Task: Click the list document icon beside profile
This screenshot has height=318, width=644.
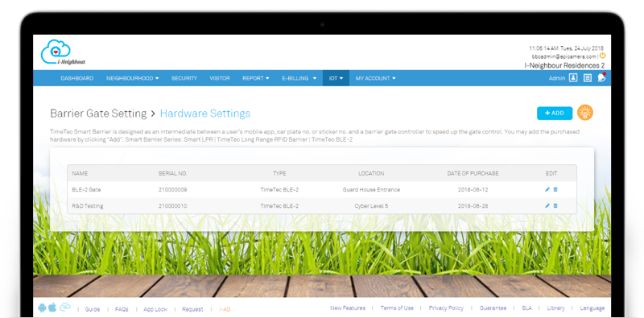Action: click(588, 77)
